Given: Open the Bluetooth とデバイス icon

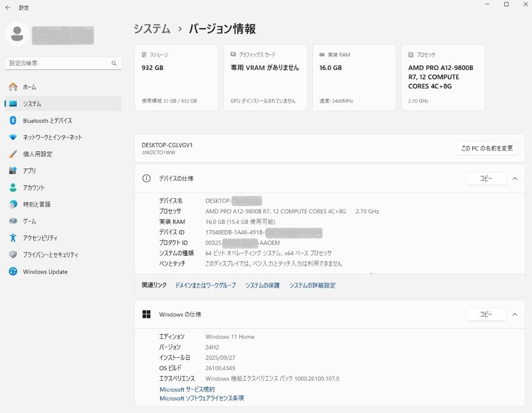Looking at the screenshot, I should click(13, 120).
